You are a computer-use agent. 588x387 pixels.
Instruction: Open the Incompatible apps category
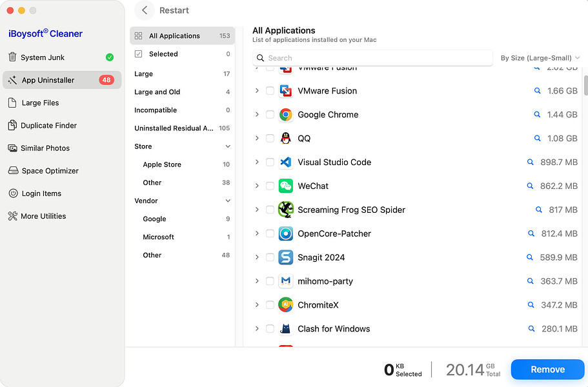click(x=182, y=110)
